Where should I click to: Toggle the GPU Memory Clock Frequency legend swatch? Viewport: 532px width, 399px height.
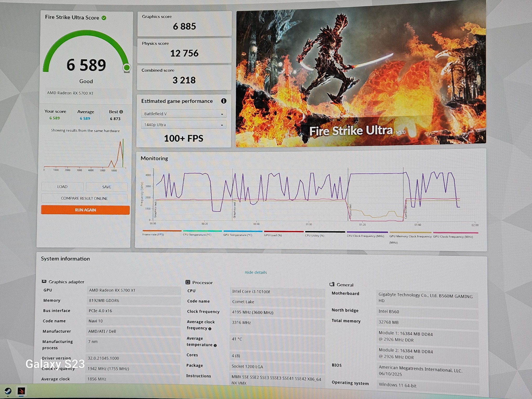pyautogui.click(x=410, y=232)
